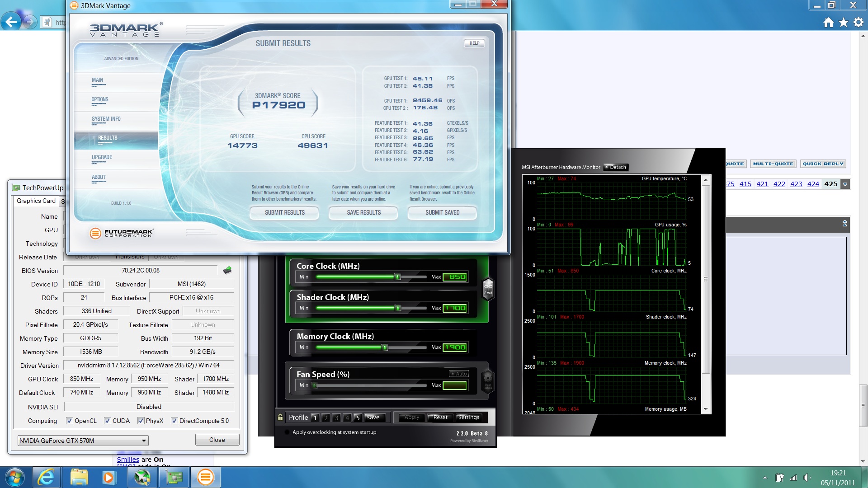Image resolution: width=868 pixels, height=488 pixels.
Task: Open Windows Media Player taskbar icon
Action: pyautogui.click(x=109, y=477)
